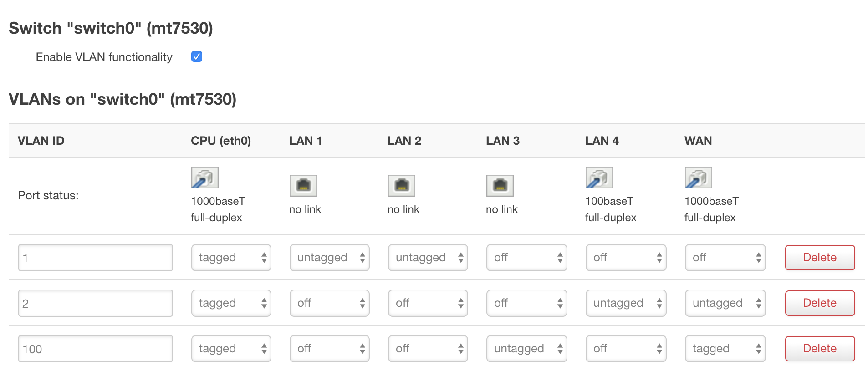
Task: Click the LAN 1 no-link port icon
Action: click(x=303, y=185)
